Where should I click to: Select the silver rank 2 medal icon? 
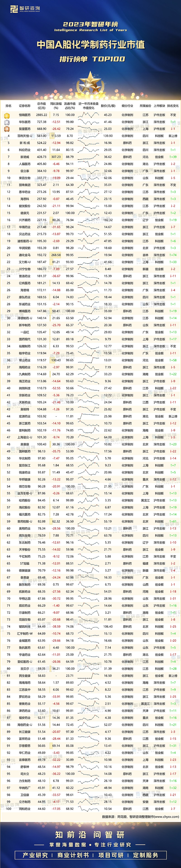pyautogui.click(x=7, y=122)
